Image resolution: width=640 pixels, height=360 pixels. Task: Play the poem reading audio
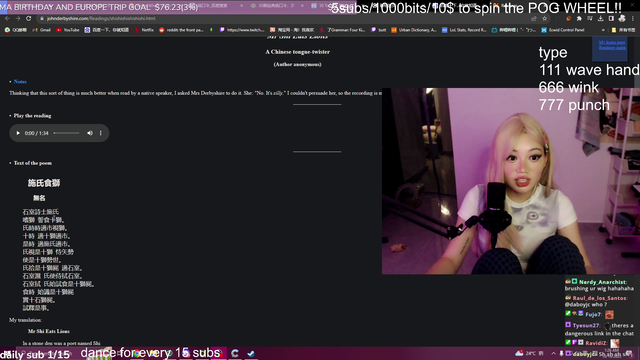[x=18, y=133]
